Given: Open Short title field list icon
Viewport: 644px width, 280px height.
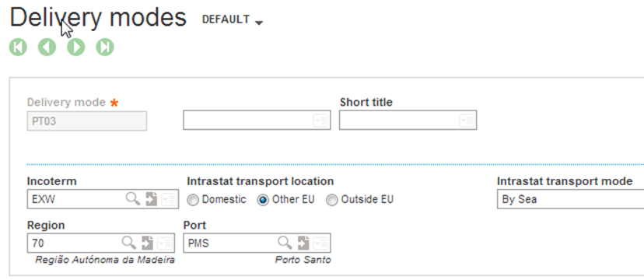Looking at the screenshot, I should 467,121.
